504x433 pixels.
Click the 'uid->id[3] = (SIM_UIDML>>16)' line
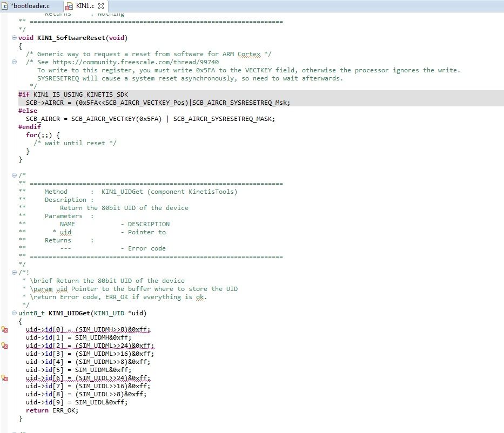tap(90, 354)
